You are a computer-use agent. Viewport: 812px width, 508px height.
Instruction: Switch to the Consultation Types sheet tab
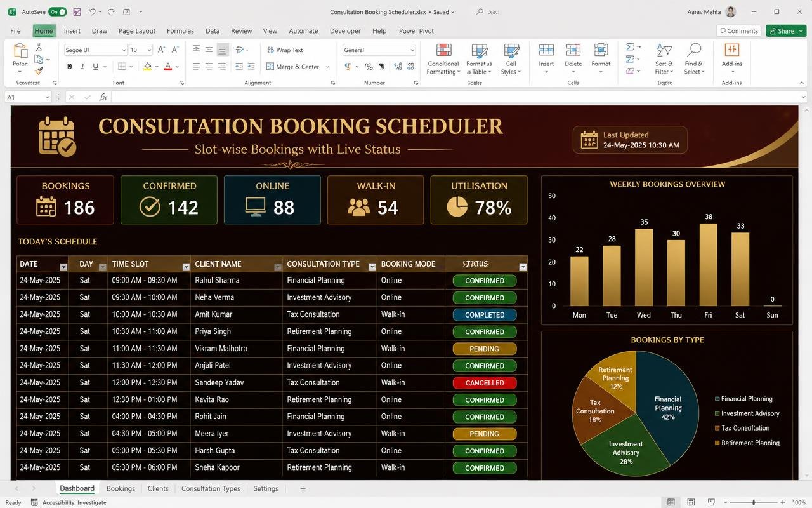click(211, 488)
